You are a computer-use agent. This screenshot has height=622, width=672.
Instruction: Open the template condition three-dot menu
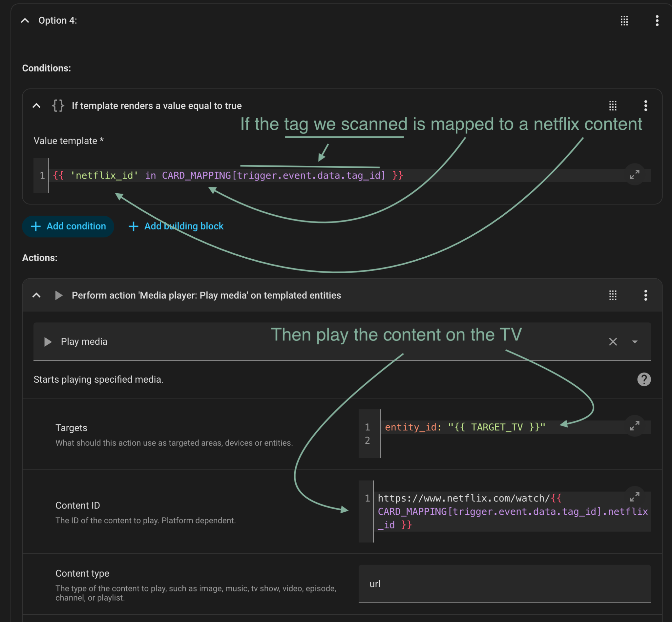click(645, 106)
